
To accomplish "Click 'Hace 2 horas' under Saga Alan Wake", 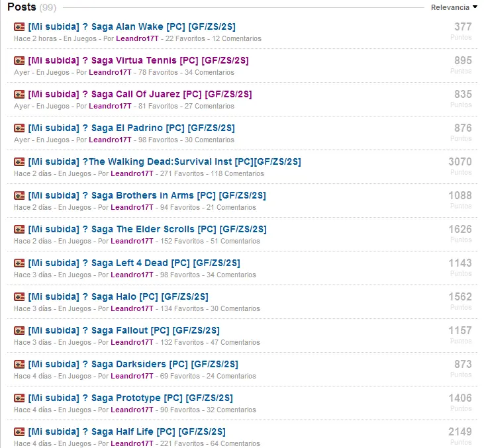I will [36, 38].
